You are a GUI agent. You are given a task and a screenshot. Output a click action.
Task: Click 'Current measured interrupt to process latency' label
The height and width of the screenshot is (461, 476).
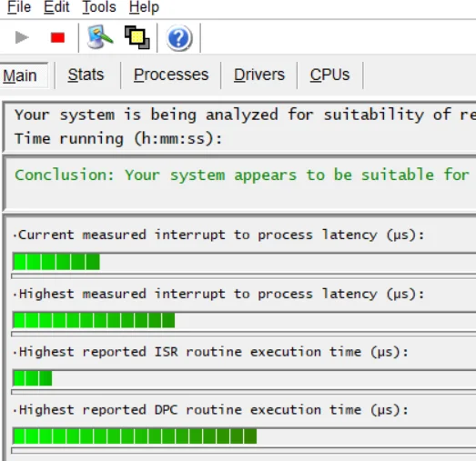tap(218, 235)
